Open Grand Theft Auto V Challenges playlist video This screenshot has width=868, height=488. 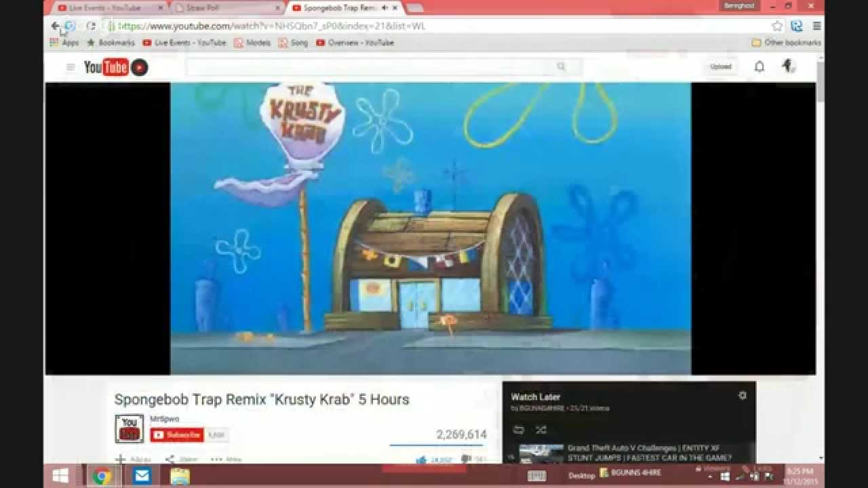pos(650,453)
